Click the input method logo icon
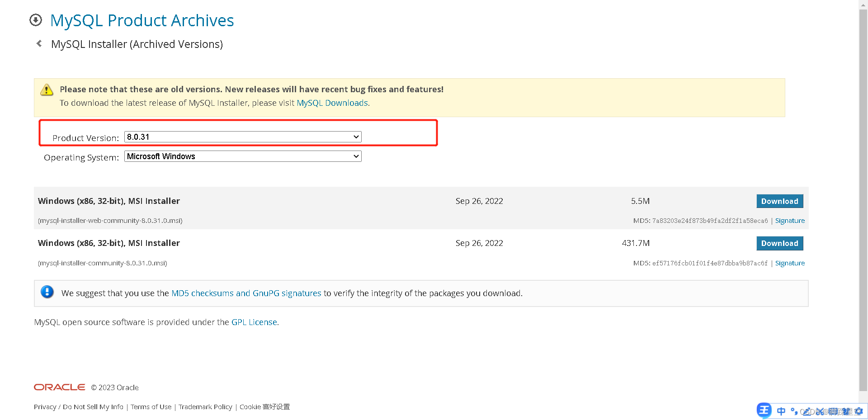Screen dimensions: 868x420 [x=764, y=410]
